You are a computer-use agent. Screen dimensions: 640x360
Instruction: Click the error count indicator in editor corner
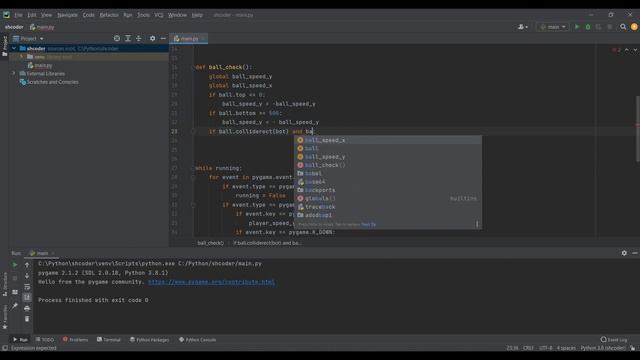pyautogui.click(x=616, y=50)
